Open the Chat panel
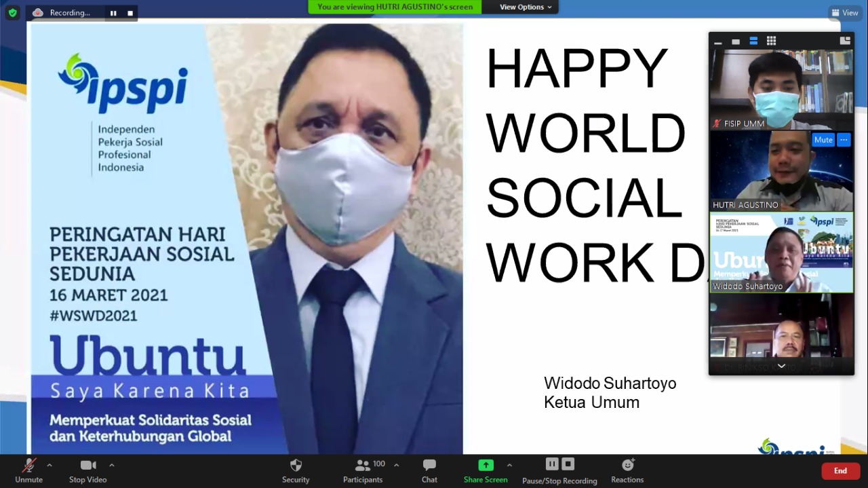The image size is (868, 488). click(429, 470)
